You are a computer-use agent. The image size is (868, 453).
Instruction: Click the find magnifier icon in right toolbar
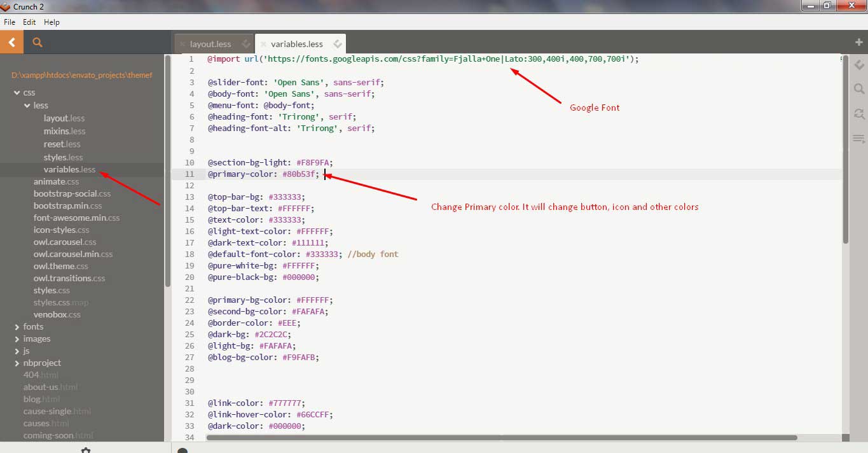point(859,89)
